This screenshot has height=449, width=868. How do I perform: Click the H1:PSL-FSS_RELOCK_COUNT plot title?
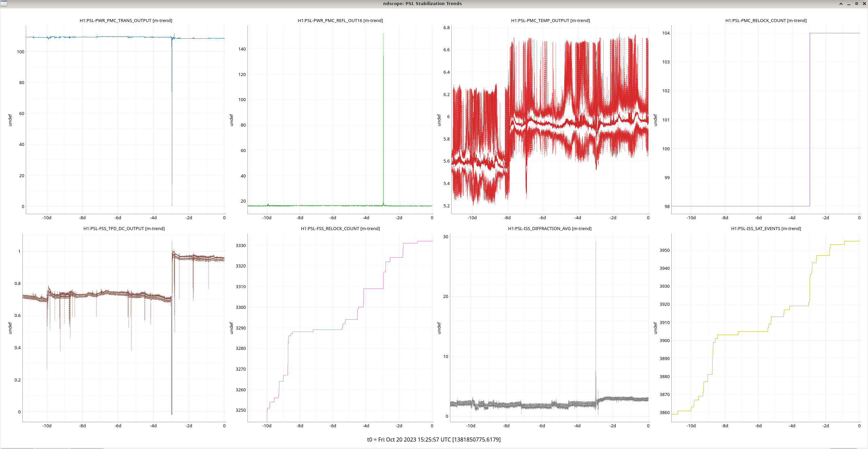coord(340,229)
